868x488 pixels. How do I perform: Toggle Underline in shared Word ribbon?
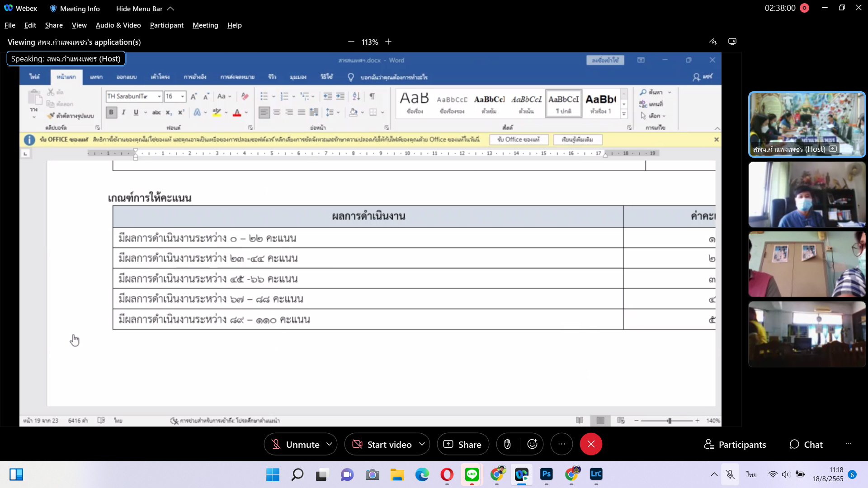coord(136,112)
